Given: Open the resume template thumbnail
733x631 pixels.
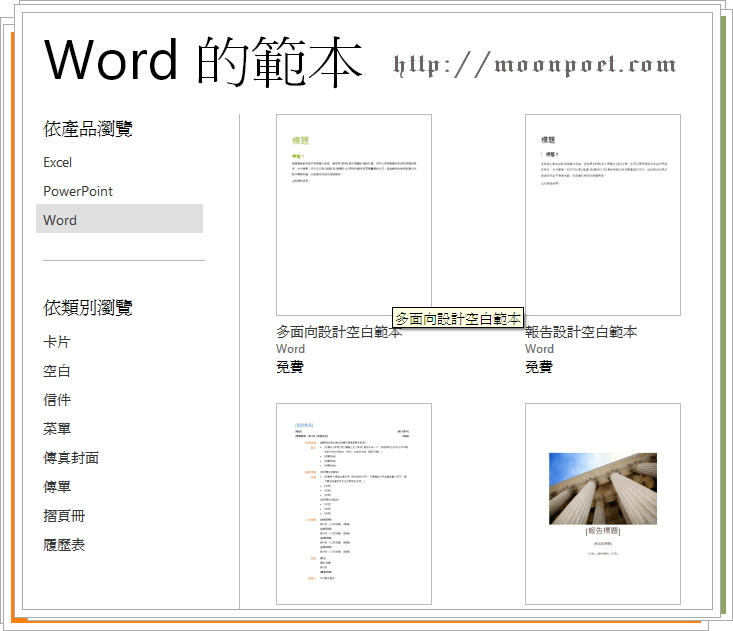Looking at the screenshot, I should [x=354, y=504].
